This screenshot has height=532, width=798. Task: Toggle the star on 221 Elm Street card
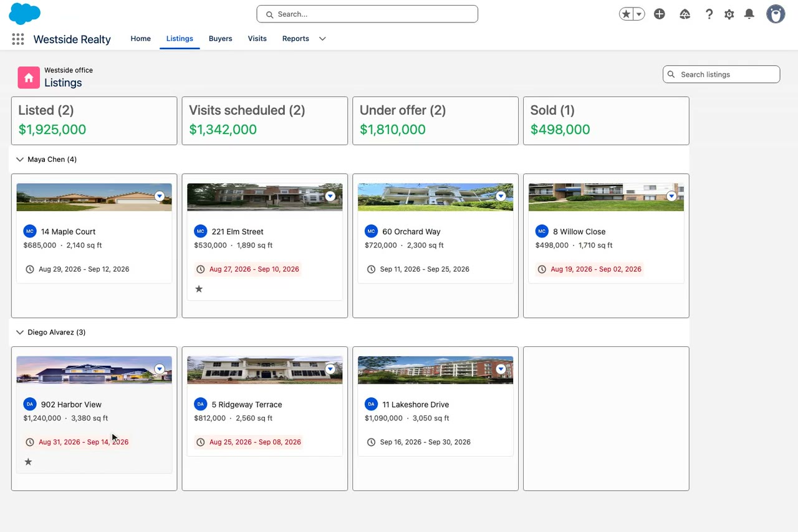199,289
